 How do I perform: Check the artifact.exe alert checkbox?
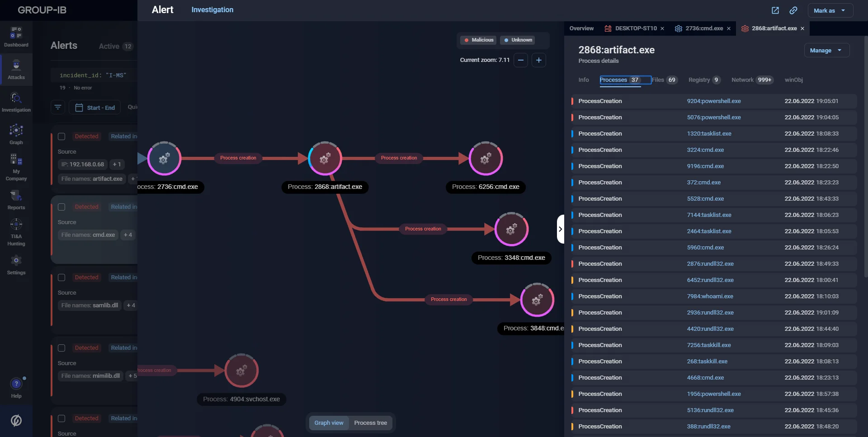click(62, 136)
